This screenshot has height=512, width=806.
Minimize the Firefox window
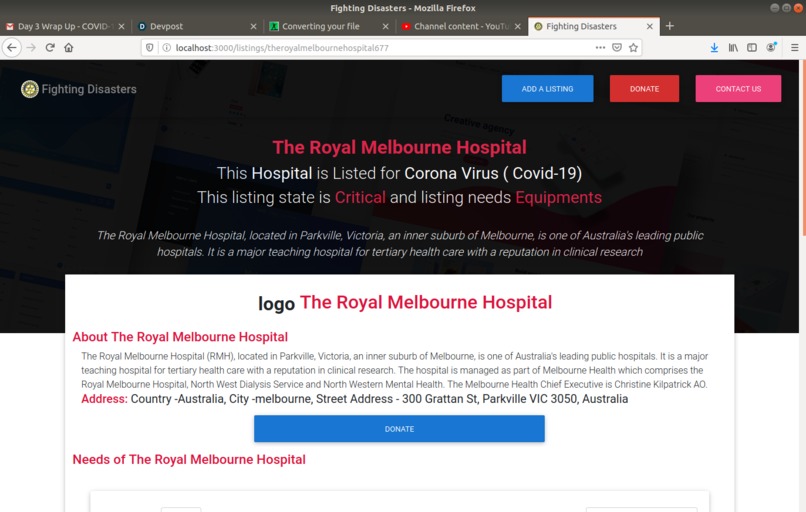point(774,8)
